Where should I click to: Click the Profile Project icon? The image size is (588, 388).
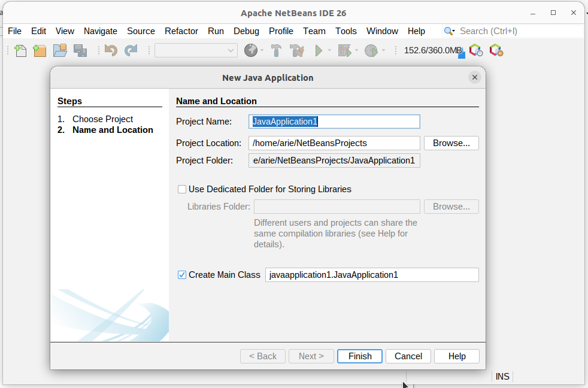point(371,50)
